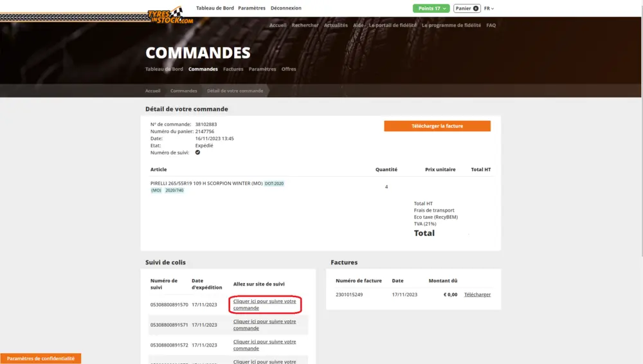Viewport: 643px width, 364px height.
Task: Go to the Commandes breadcrumb
Action: pos(184,91)
